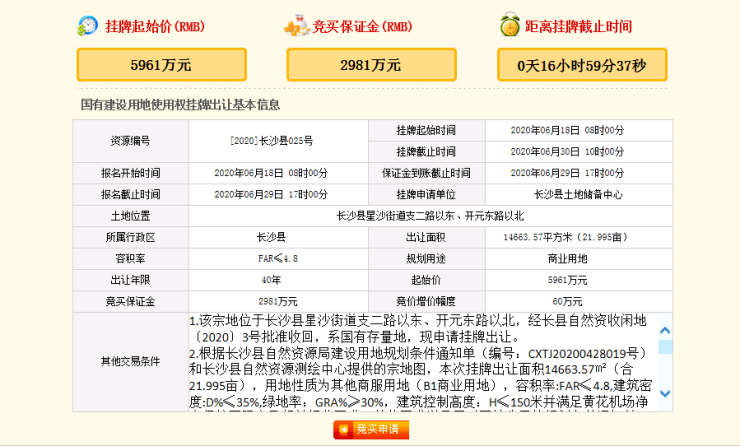Click the condition line mentioning CXTJ20200428019号
This screenshot has width=740, height=446.
(418, 353)
